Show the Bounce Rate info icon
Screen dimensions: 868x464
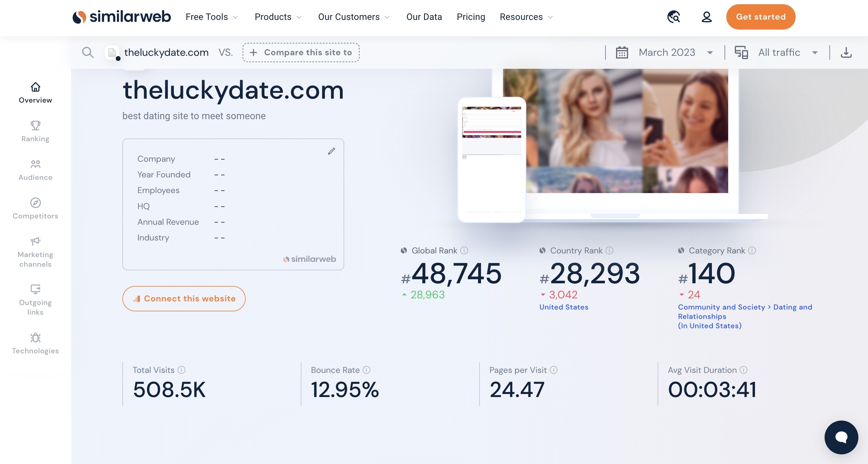coord(366,370)
